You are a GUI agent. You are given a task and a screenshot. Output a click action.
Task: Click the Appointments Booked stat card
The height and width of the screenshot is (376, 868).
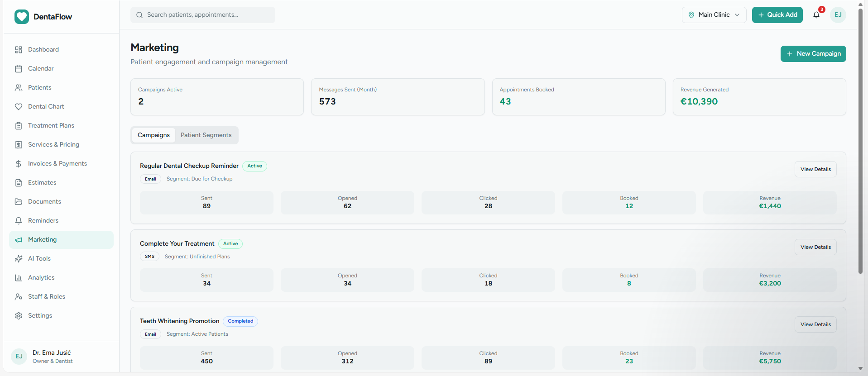[x=579, y=97]
